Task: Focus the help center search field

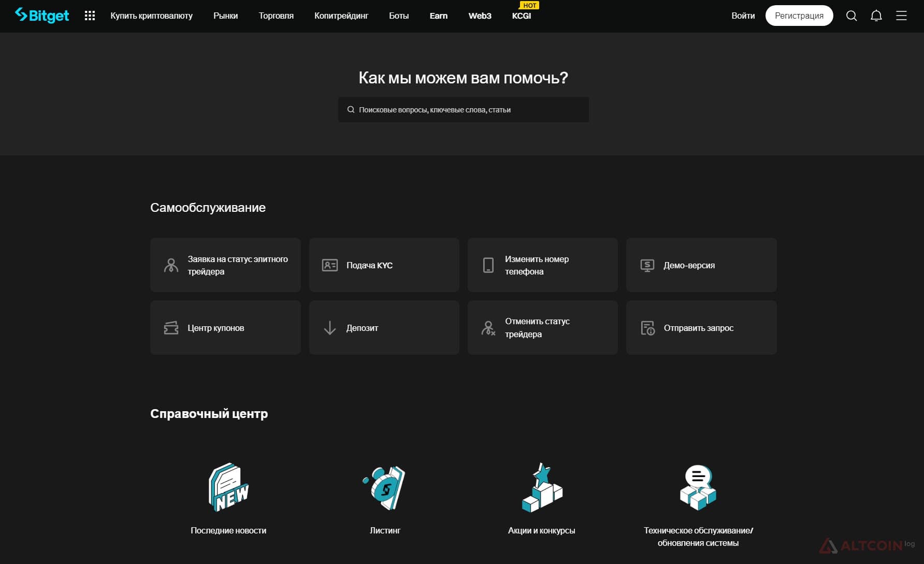Action: click(464, 110)
